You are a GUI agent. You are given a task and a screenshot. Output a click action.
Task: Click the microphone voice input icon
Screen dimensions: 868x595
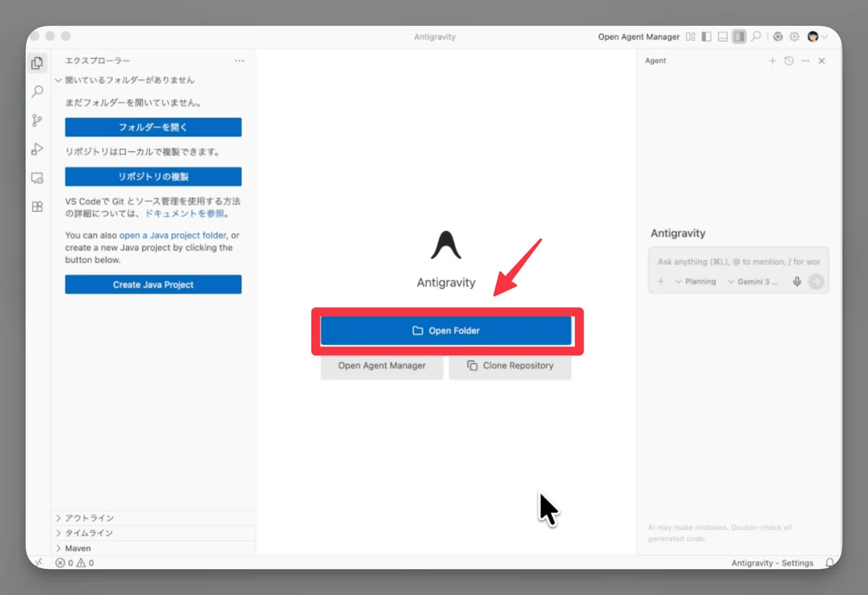click(x=797, y=282)
